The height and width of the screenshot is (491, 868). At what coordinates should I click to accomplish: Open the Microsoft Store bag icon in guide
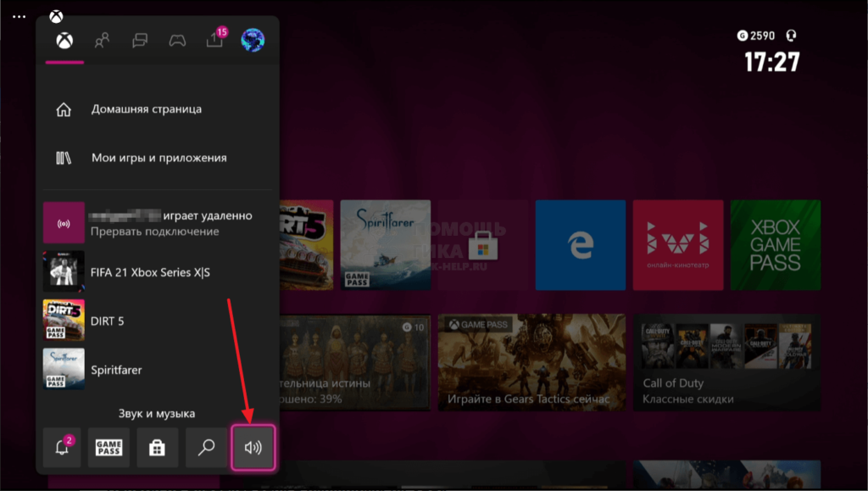157,448
